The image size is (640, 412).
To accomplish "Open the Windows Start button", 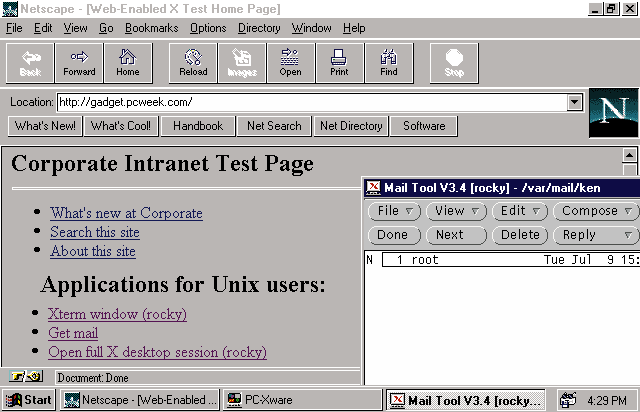I will tap(29, 400).
